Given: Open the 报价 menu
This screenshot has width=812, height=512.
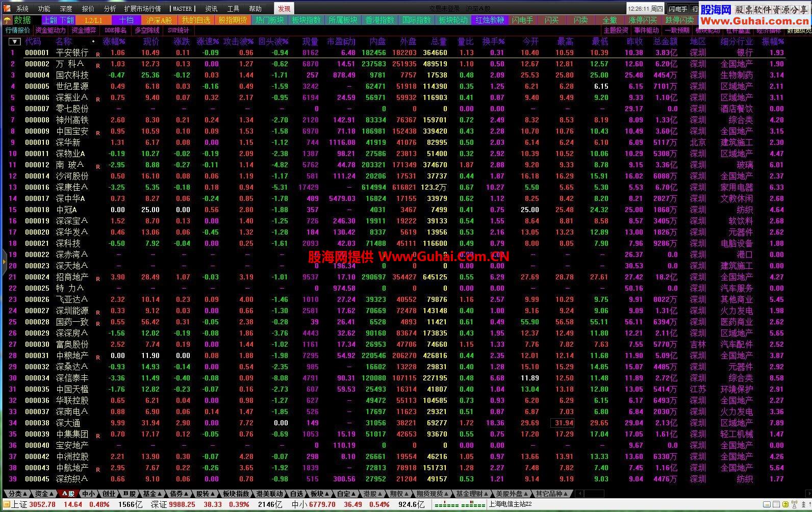Looking at the screenshot, I should [88, 9].
